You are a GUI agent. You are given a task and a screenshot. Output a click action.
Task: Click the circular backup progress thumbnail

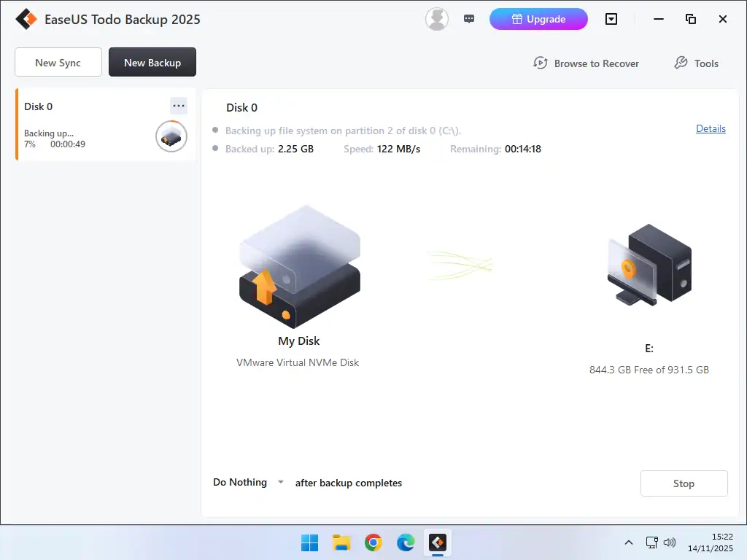pyautogui.click(x=171, y=136)
